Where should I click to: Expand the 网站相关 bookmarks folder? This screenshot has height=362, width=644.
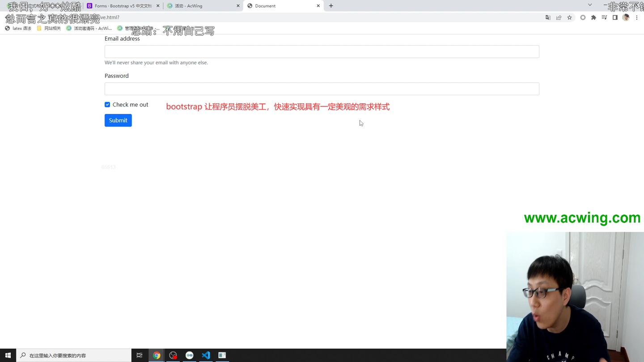49,28
